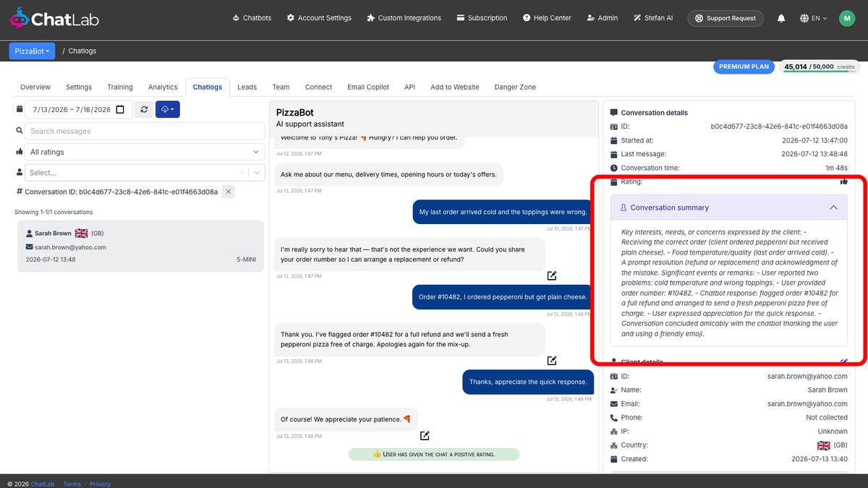Image resolution: width=868 pixels, height=488 pixels.
Task: Open the Privacy footer link
Action: pyautogui.click(x=100, y=484)
